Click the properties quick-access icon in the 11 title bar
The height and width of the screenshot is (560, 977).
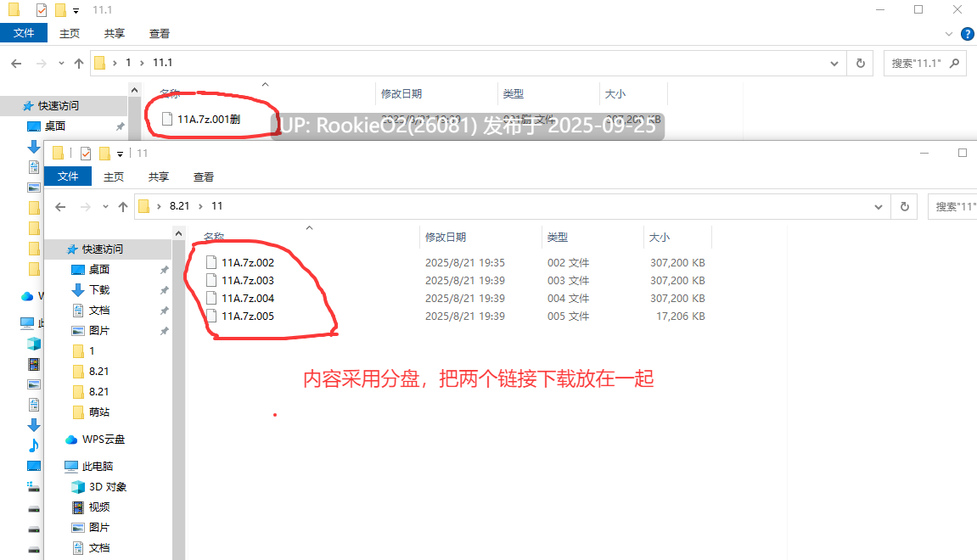click(86, 154)
